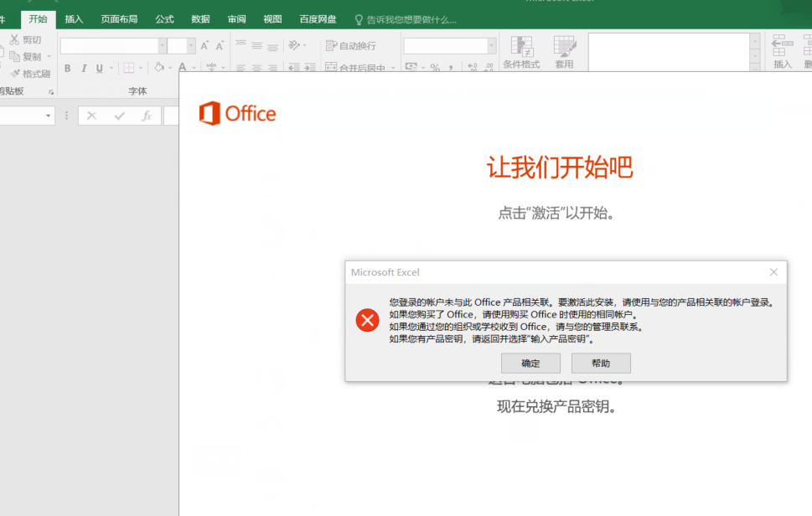Image resolution: width=812 pixels, height=516 pixels.
Task: Click 确定 (OK) in the error dialog
Action: 530,364
